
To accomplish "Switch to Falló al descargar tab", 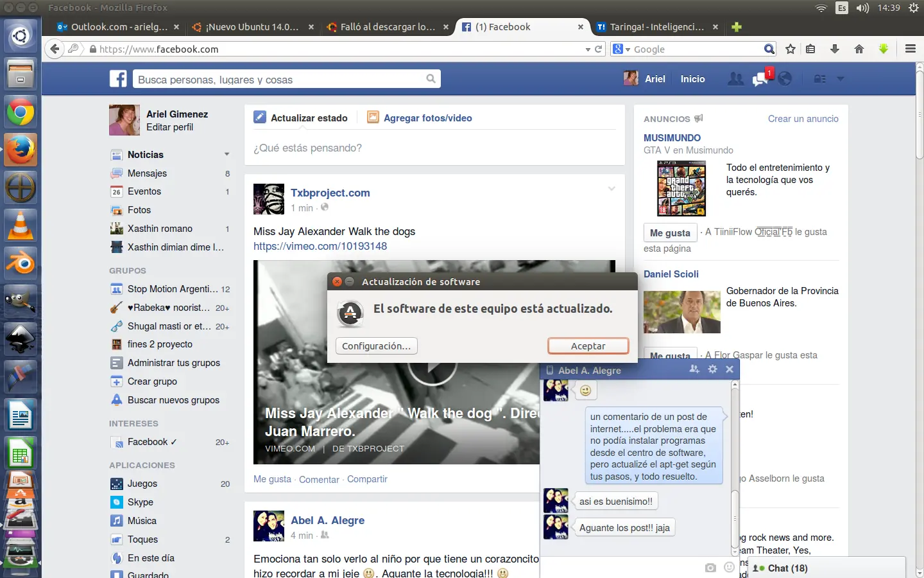I will pyautogui.click(x=388, y=27).
